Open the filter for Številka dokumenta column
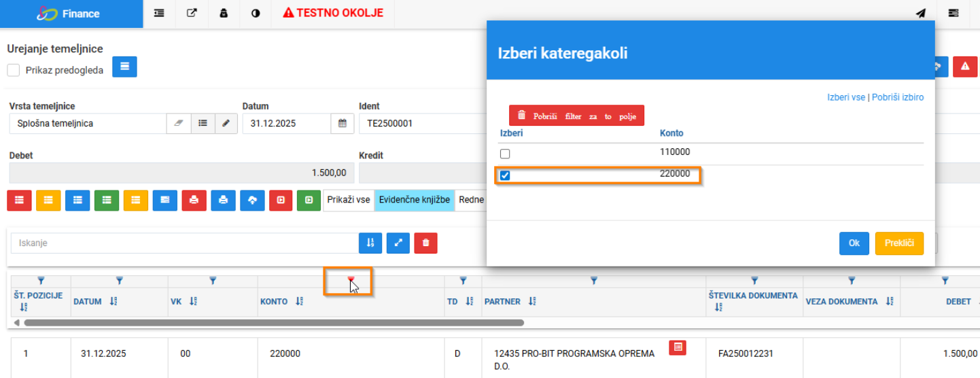This screenshot has height=378, width=980. click(754, 280)
